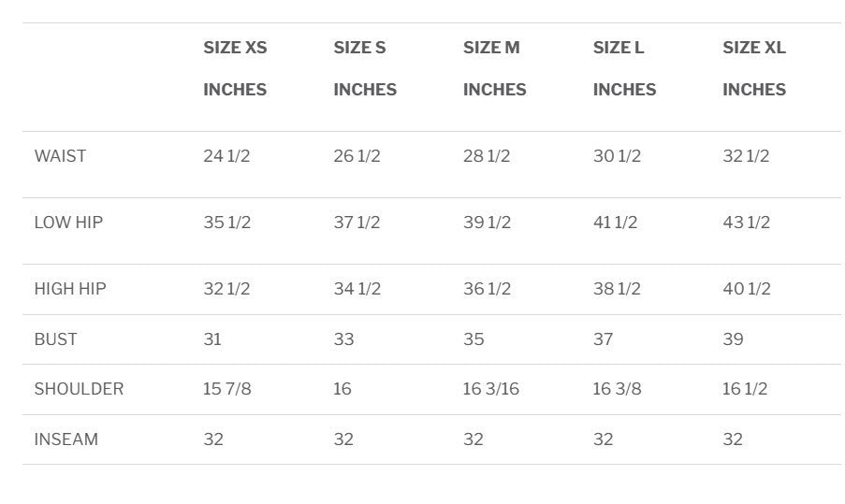The image size is (845, 504).
Task: Click the size M low hip value 39 1/2
Action: coord(487,223)
